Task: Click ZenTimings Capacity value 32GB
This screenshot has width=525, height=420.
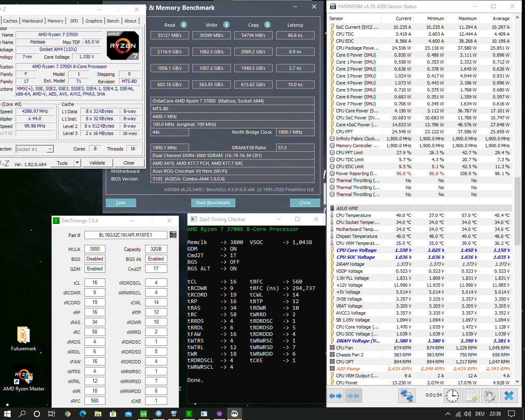Action: pos(156,249)
